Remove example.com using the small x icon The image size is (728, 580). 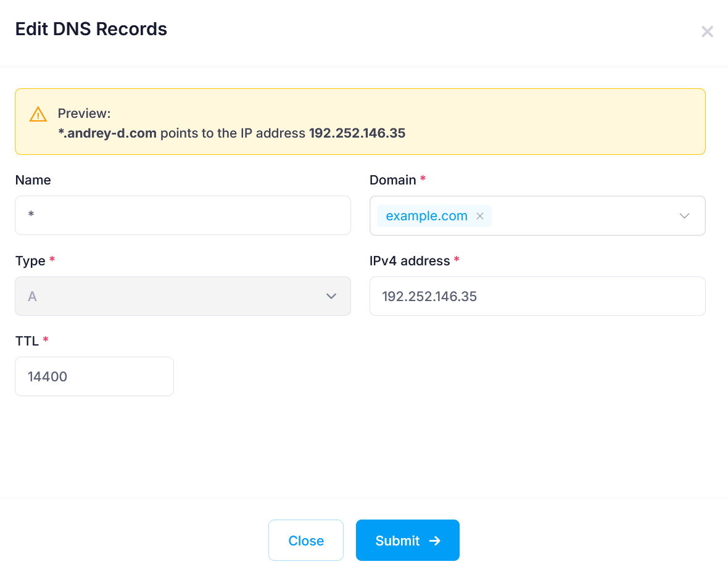coord(479,216)
